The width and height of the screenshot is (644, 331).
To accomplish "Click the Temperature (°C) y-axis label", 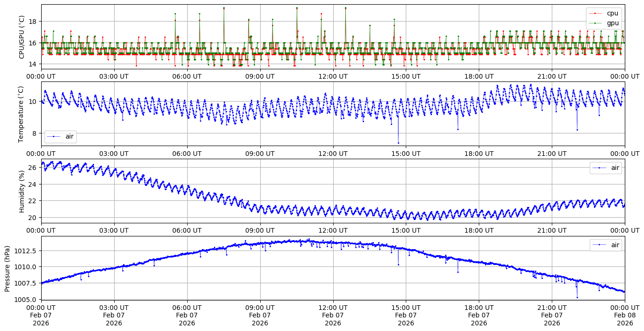I will (x=21, y=114).
